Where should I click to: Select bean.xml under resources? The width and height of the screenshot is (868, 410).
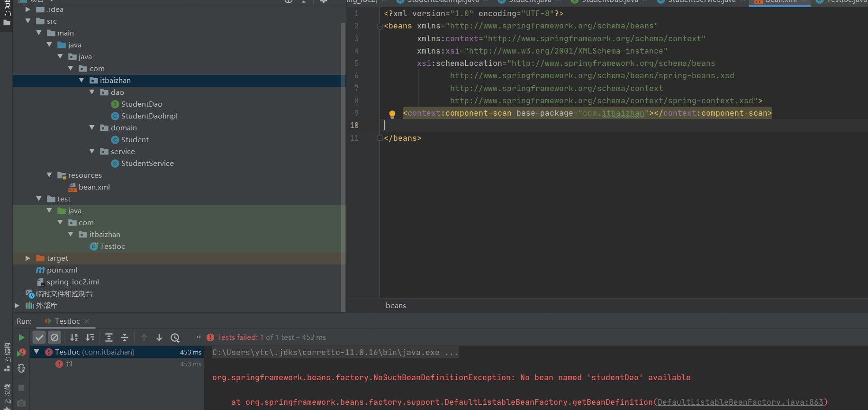click(x=94, y=187)
